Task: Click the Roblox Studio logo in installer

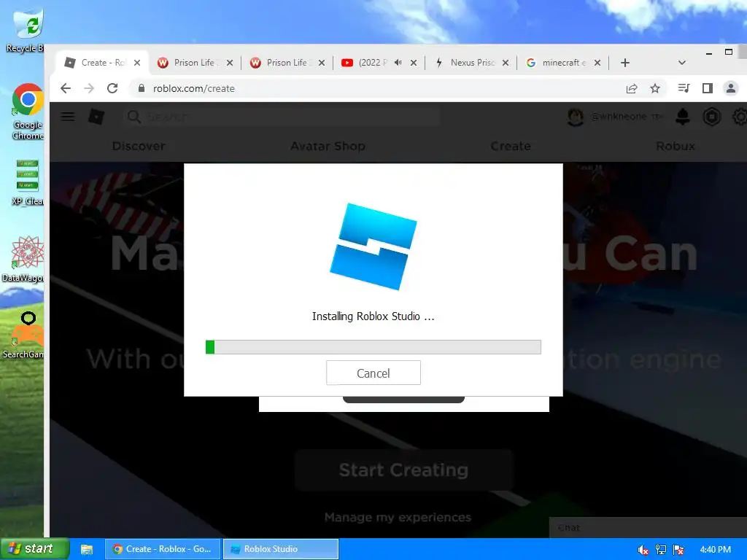Action: [373, 246]
